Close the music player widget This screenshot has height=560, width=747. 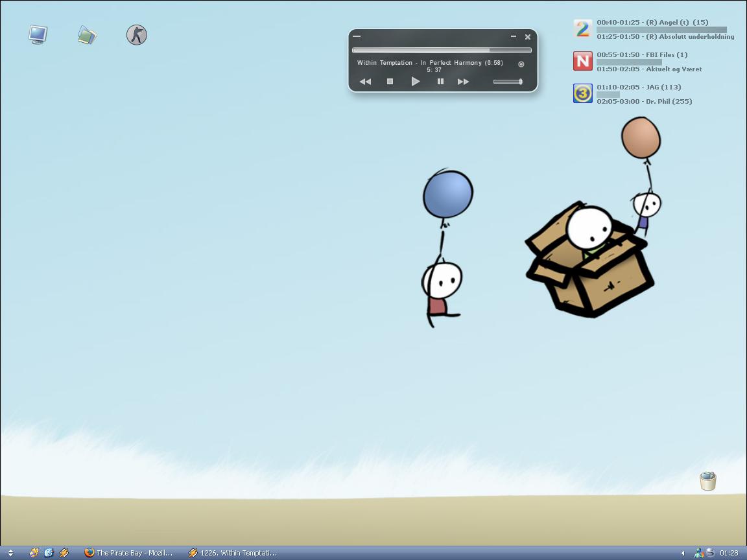[528, 37]
